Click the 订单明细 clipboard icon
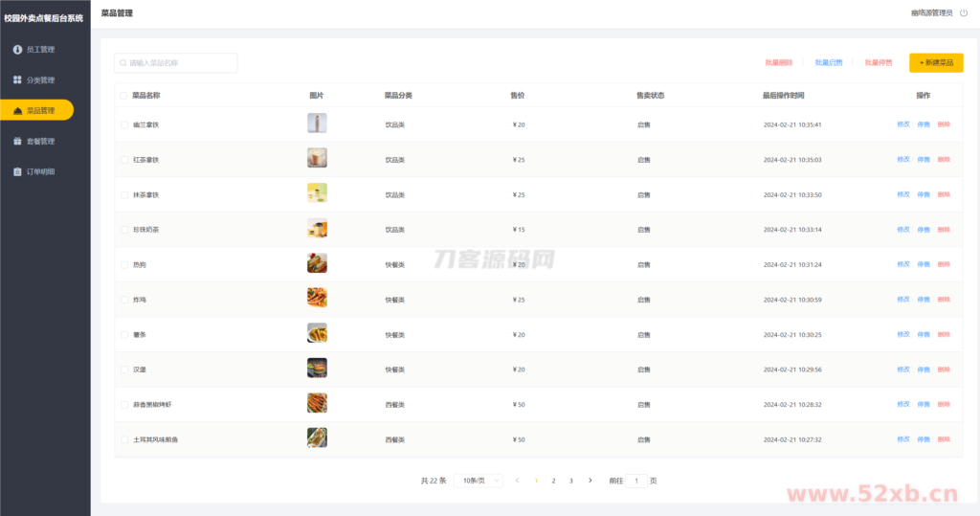This screenshot has width=980, height=516. pyautogui.click(x=17, y=171)
